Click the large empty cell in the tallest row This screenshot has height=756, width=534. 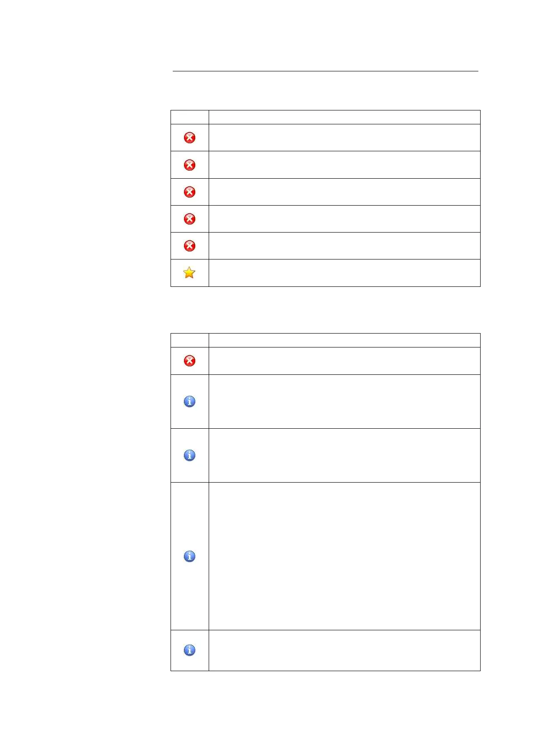click(344, 556)
